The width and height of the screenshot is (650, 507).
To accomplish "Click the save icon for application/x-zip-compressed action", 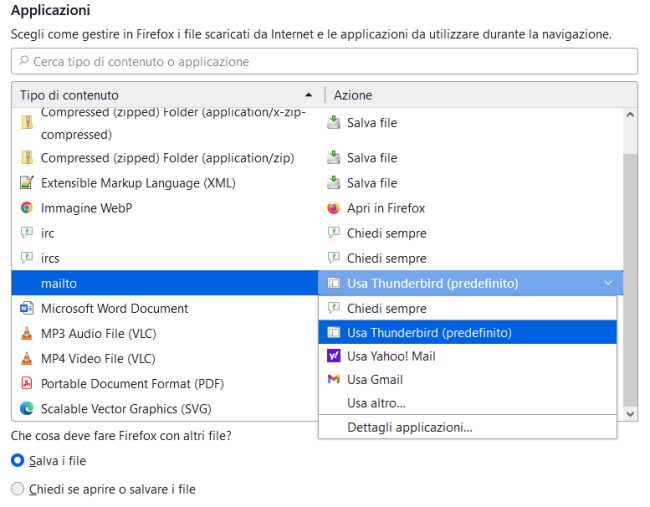I will 334,123.
